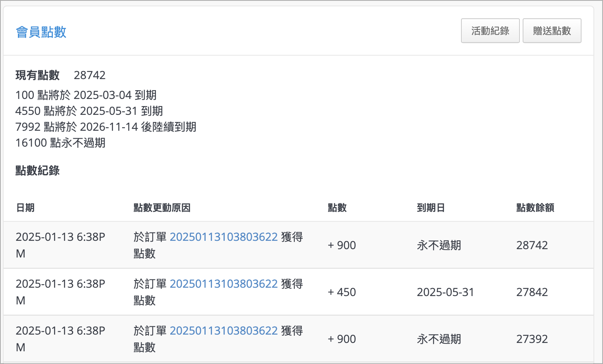The width and height of the screenshot is (603, 364).
Task: Select the '+ 450' points cell
Action: tap(342, 292)
